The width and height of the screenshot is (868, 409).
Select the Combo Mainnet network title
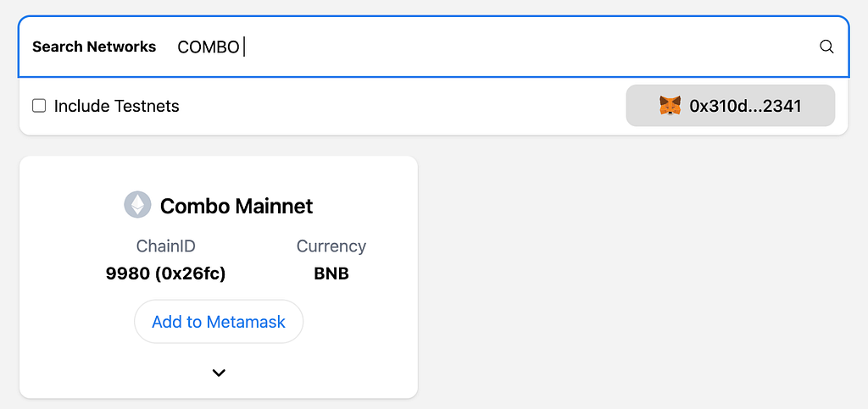point(236,206)
